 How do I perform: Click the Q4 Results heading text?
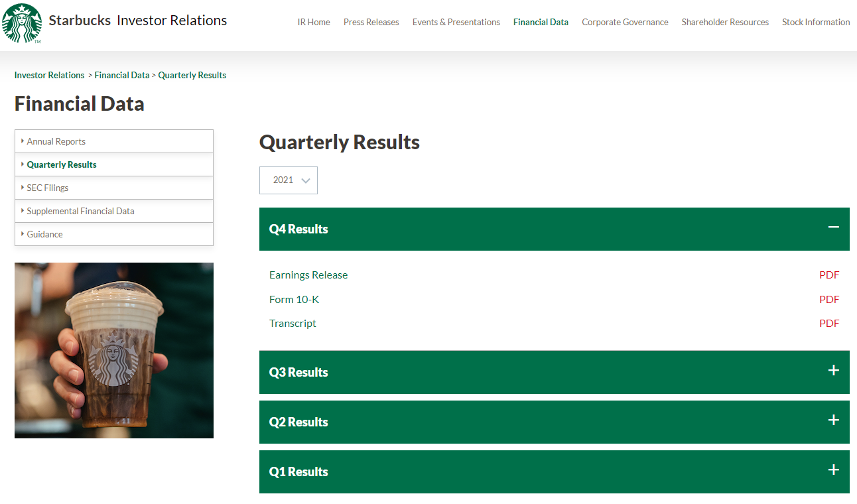point(298,229)
